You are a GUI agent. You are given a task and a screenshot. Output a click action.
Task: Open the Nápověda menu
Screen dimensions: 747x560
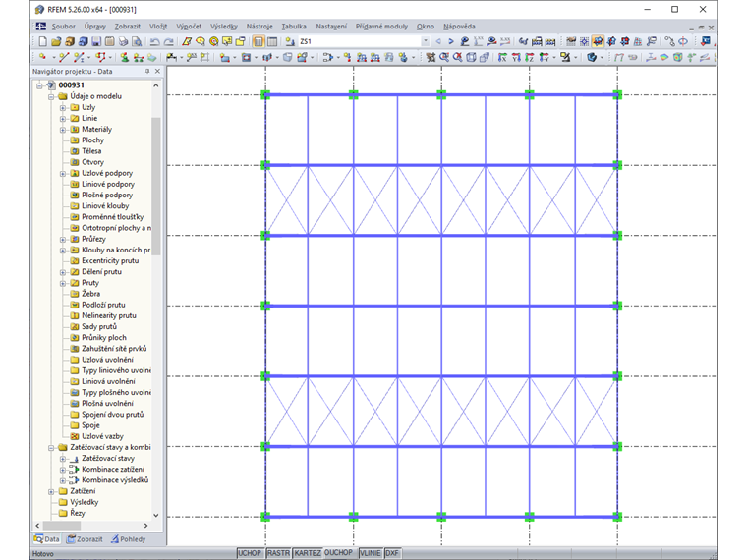click(459, 27)
